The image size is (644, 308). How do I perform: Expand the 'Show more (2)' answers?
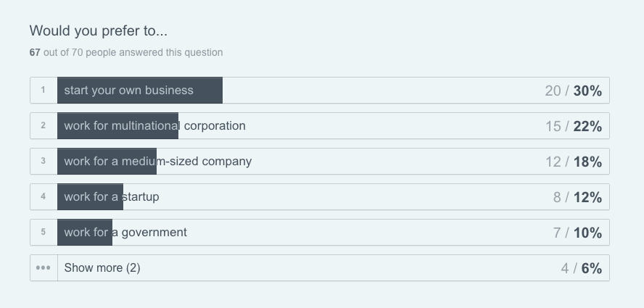pos(102,268)
